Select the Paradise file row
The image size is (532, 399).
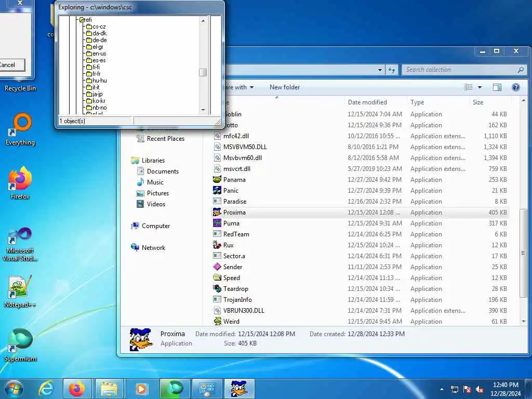point(360,201)
